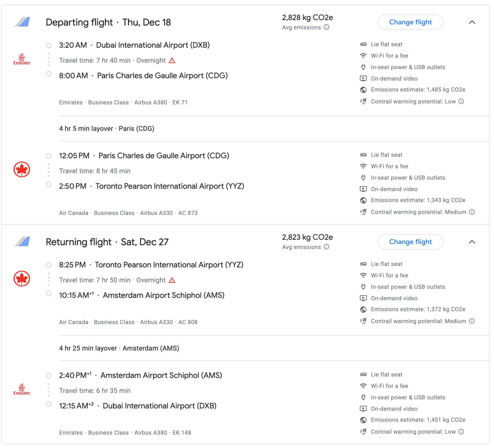
Task: Click the in-seat power outlets icon
Action: pyautogui.click(x=363, y=67)
